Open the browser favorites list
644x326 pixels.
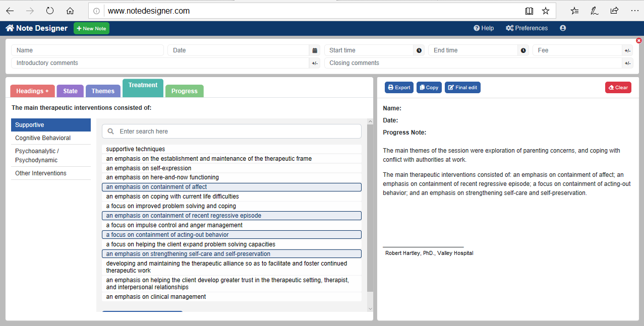574,11
